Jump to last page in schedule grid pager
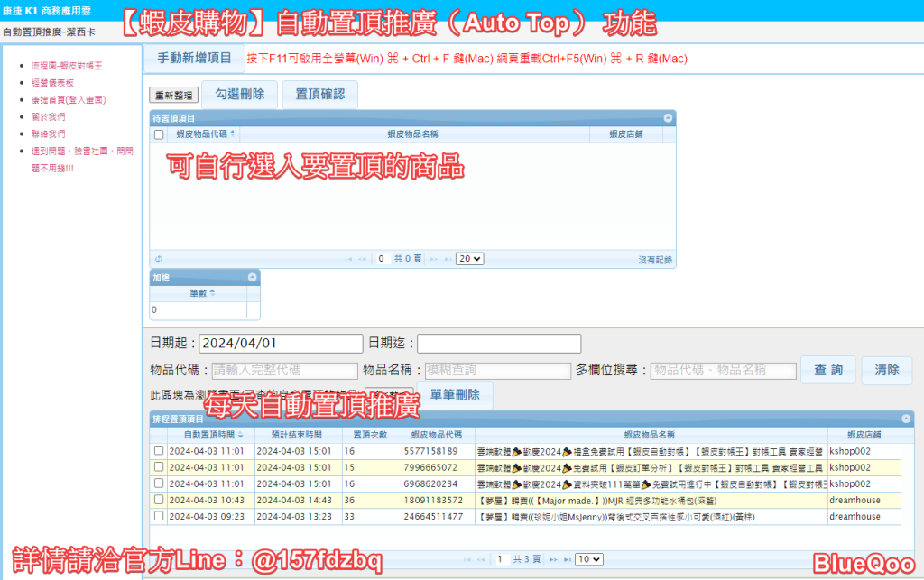Image resolution: width=924 pixels, height=580 pixels. [565, 559]
